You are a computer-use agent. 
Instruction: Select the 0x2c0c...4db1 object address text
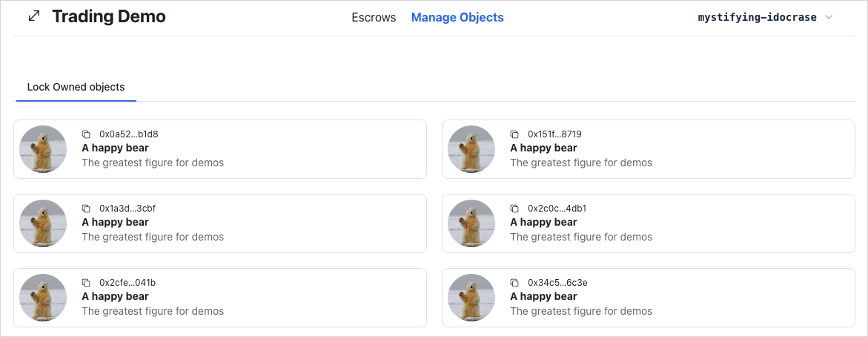pyautogui.click(x=557, y=209)
